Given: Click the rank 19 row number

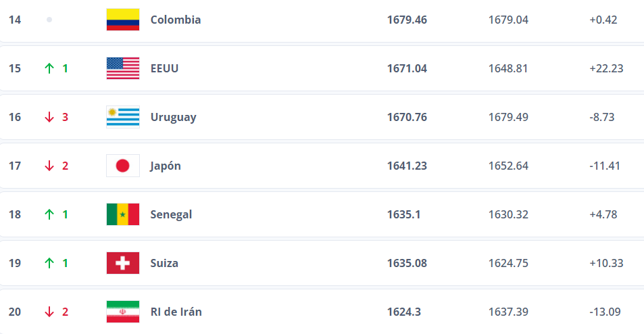Looking at the screenshot, I should [x=15, y=263].
